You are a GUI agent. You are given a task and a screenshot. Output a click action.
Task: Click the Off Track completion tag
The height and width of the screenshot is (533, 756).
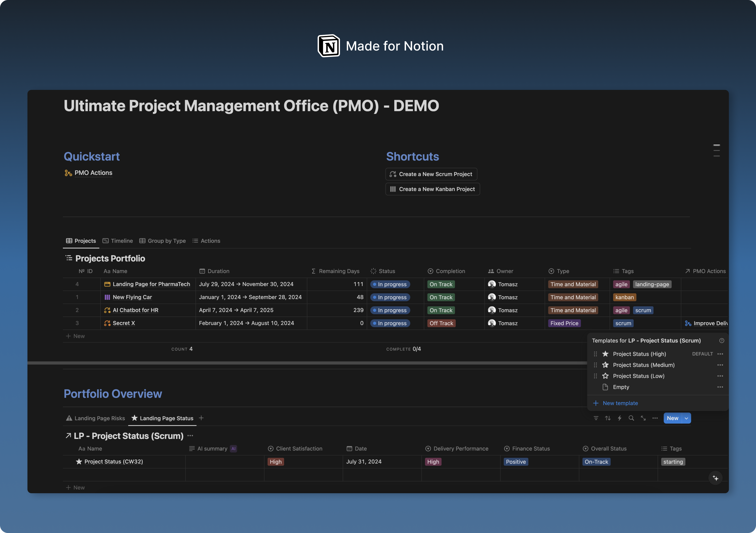pos(441,323)
